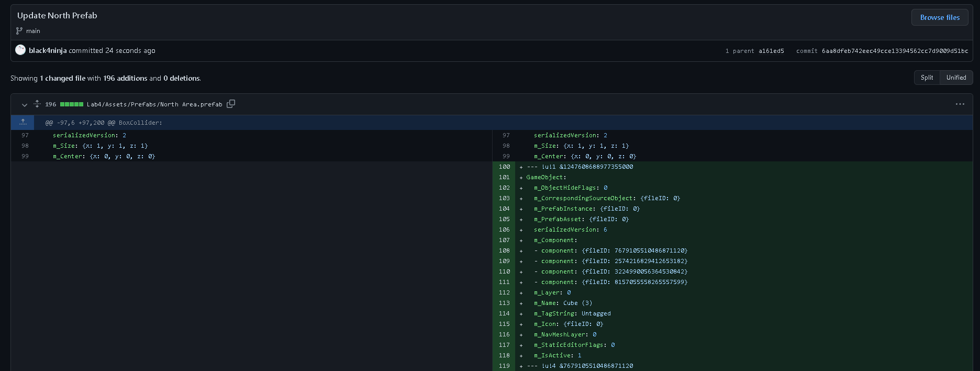Open the Lab4/Assets/Prefabs/North Area.prefab file link
980x371 pixels.
coord(154,104)
